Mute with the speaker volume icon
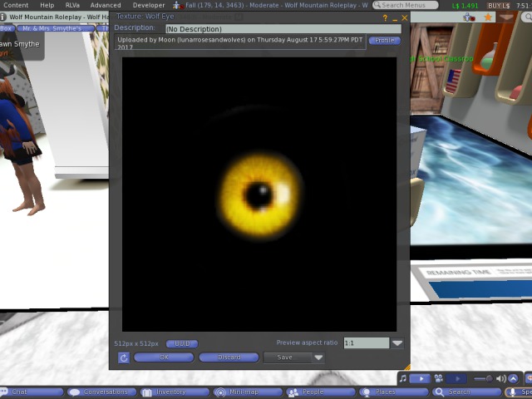Viewport: 532px width, 399px height. click(500, 379)
